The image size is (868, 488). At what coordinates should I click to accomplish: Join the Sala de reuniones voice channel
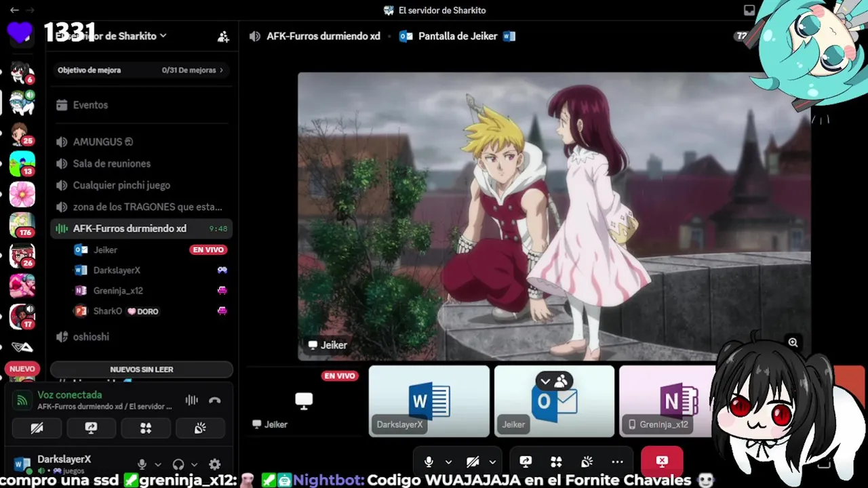141,163
